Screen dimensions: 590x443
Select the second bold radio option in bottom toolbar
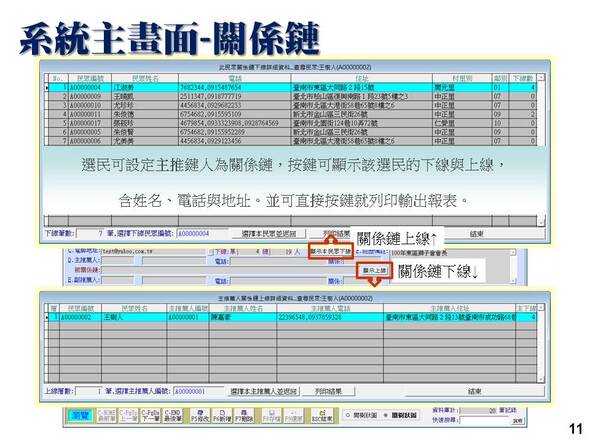click(x=385, y=415)
